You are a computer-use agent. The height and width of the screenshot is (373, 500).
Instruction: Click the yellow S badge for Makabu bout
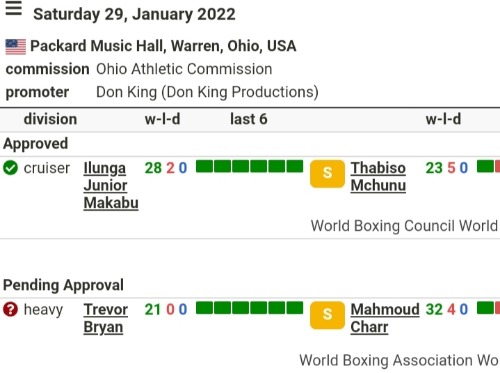pyautogui.click(x=327, y=174)
